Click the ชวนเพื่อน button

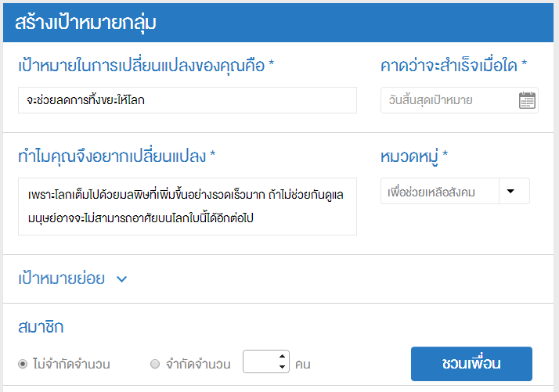[x=471, y=364]
